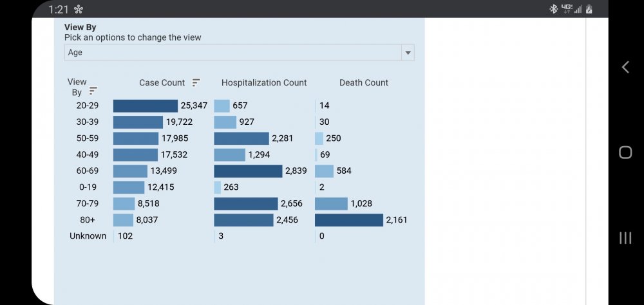Select the 80+ hospitalization bar

pos(243,220)
